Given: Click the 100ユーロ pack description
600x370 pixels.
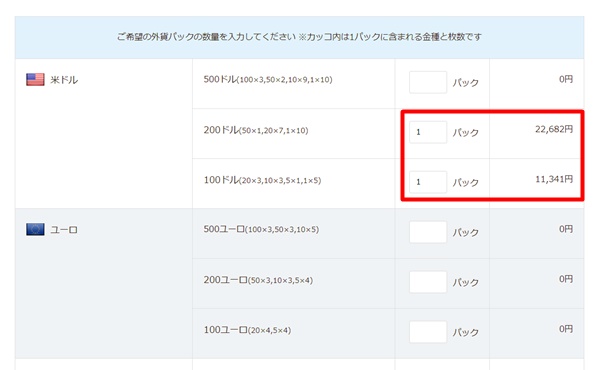Looking at the screenshot, I should pos(247,330).
